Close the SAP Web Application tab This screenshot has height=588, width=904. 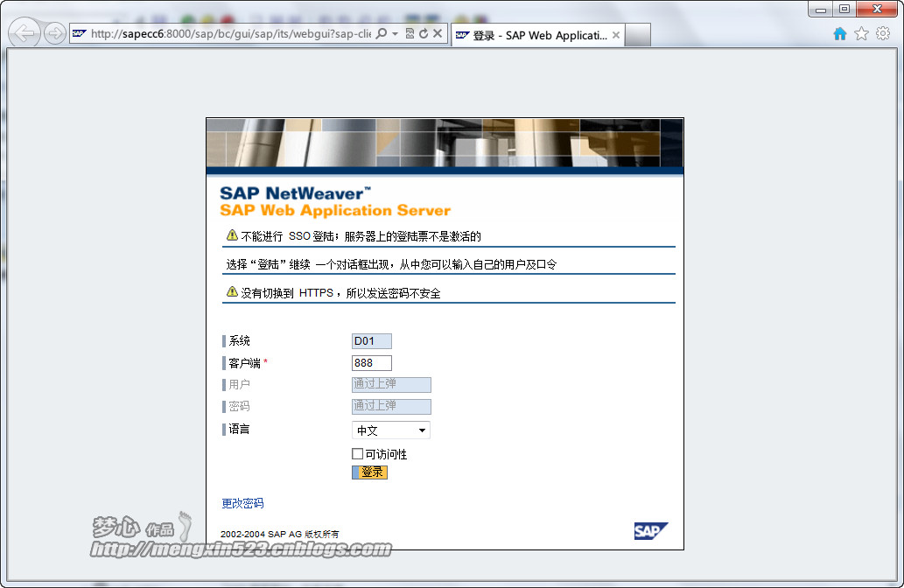tap(616, 35)
